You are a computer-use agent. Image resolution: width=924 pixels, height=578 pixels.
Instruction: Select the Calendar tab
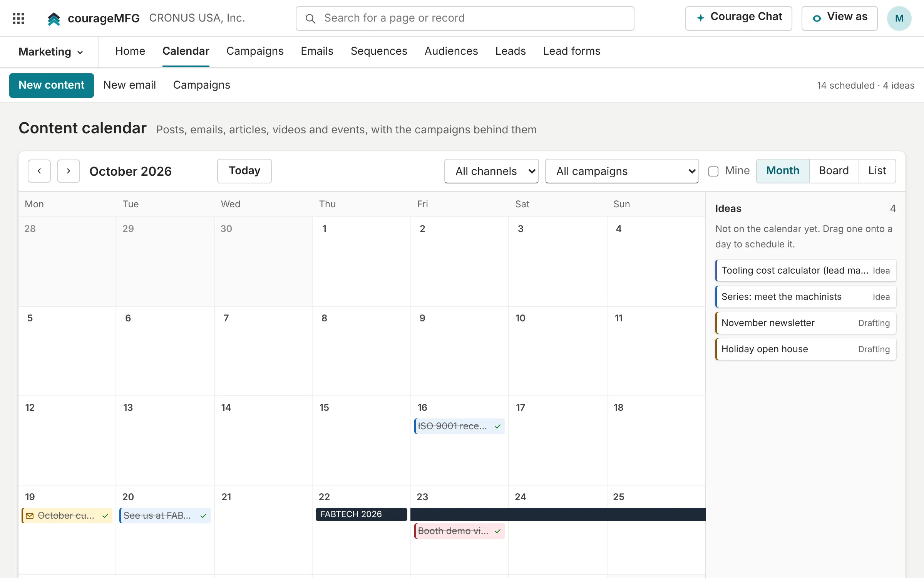(186, 51)
